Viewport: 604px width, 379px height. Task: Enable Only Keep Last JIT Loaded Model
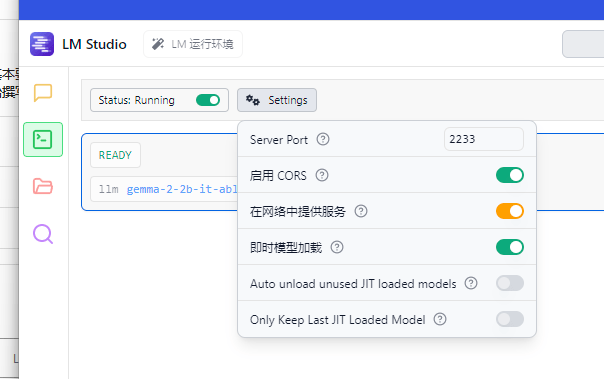pyautogui.click(x=510, y=319)
